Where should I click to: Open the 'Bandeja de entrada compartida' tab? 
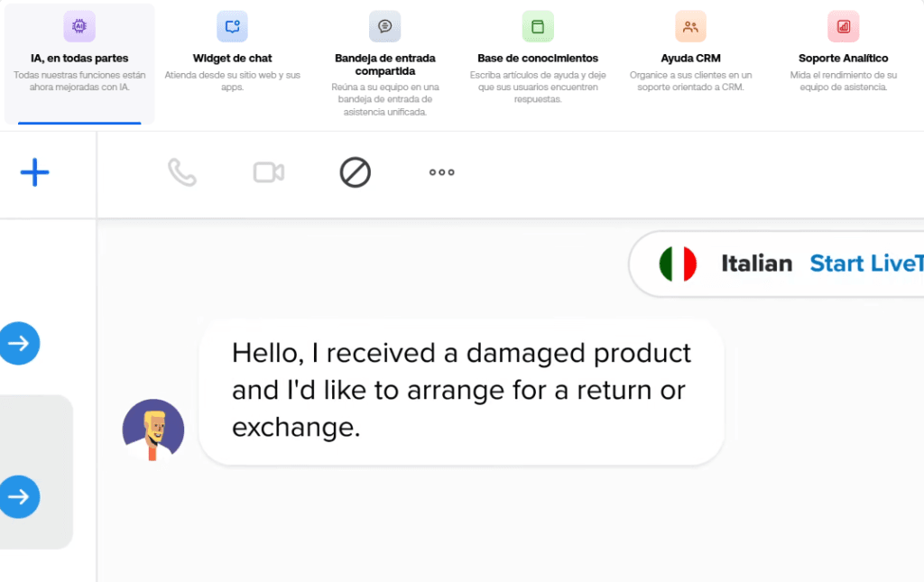pyautogui.click(x=384, y=64)
